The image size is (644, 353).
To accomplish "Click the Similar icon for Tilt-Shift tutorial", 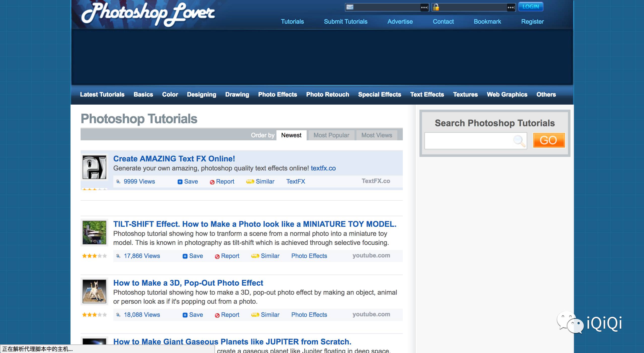I will [255, 256].
